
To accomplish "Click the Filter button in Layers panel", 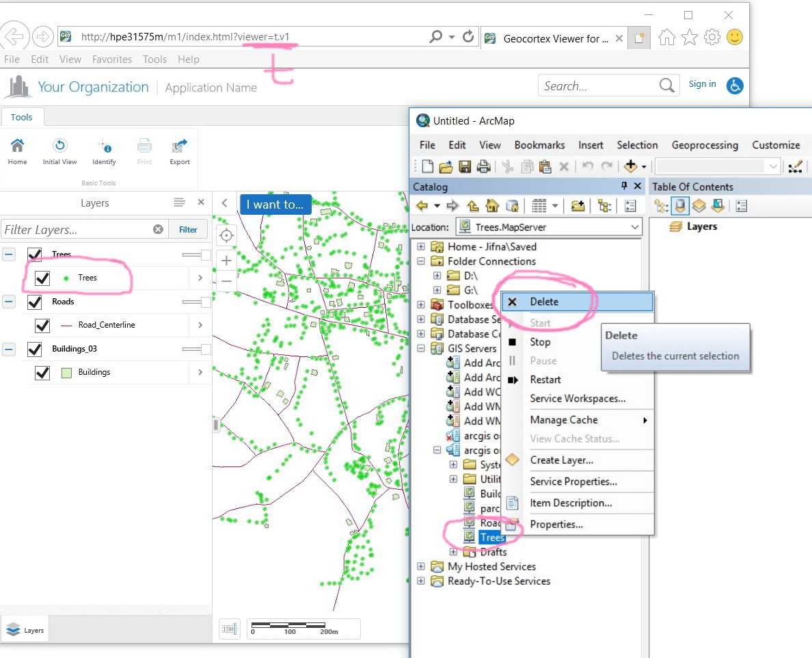I will pyautogui.click(x=188, y=230).
